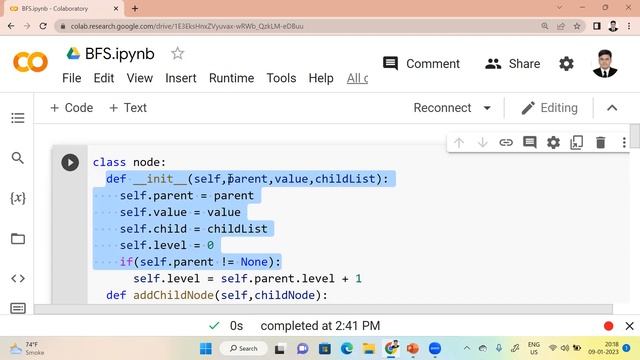Viewport: 640px width, 360px height.
Task: Open File Explorer from taskbar
Action: coord(369,349)
